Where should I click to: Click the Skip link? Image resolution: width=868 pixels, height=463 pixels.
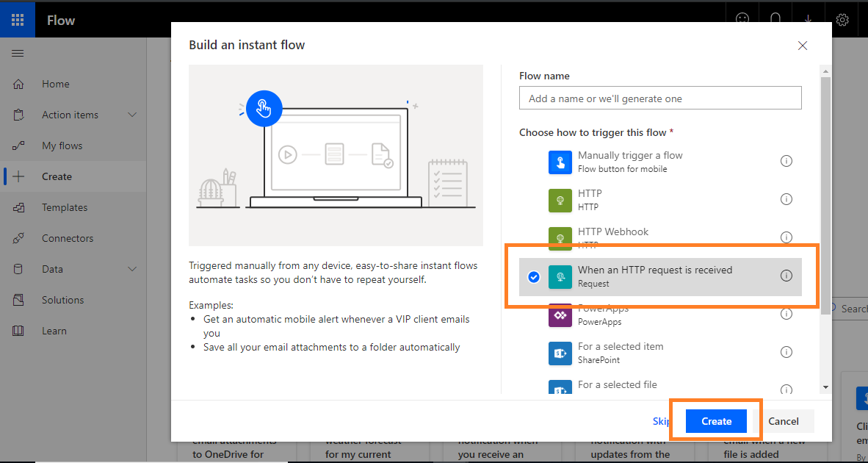pos(662,421)
